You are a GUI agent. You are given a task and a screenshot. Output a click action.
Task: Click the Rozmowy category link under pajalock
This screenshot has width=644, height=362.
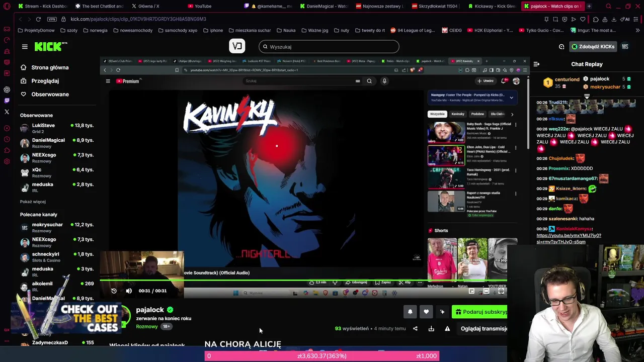coord(147,326)
